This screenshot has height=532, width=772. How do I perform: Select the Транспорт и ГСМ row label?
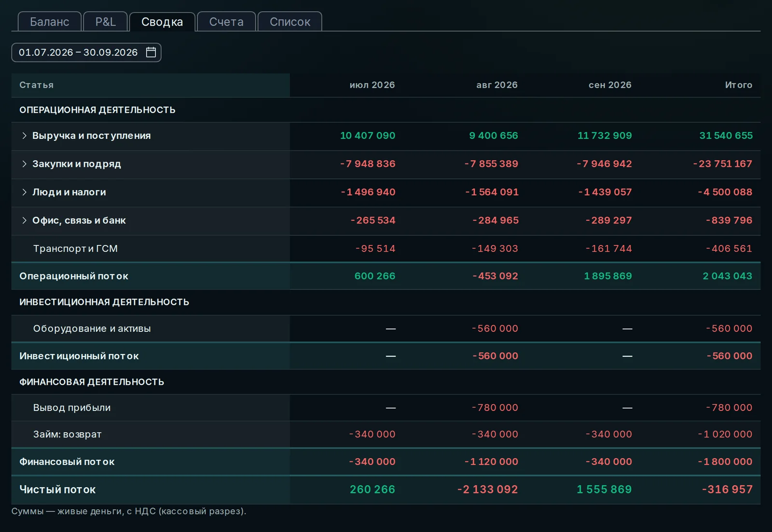tap(75, 248)
